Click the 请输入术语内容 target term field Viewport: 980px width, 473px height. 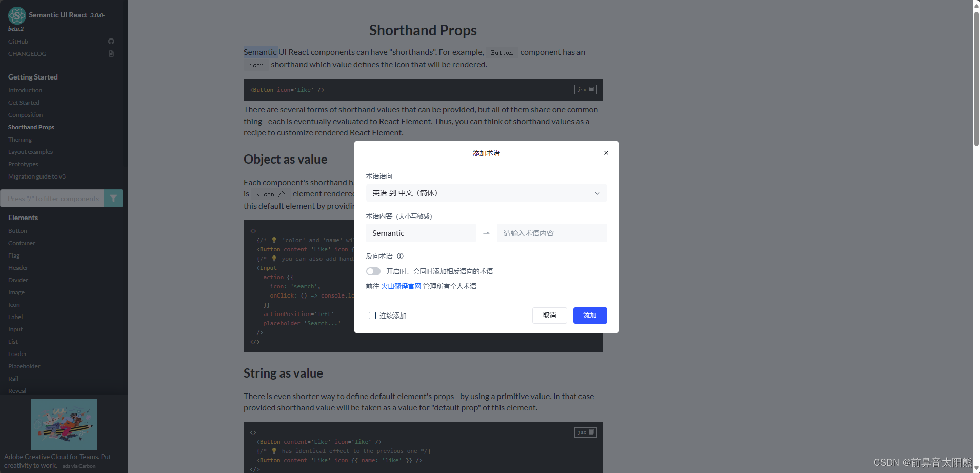(552, 233)
